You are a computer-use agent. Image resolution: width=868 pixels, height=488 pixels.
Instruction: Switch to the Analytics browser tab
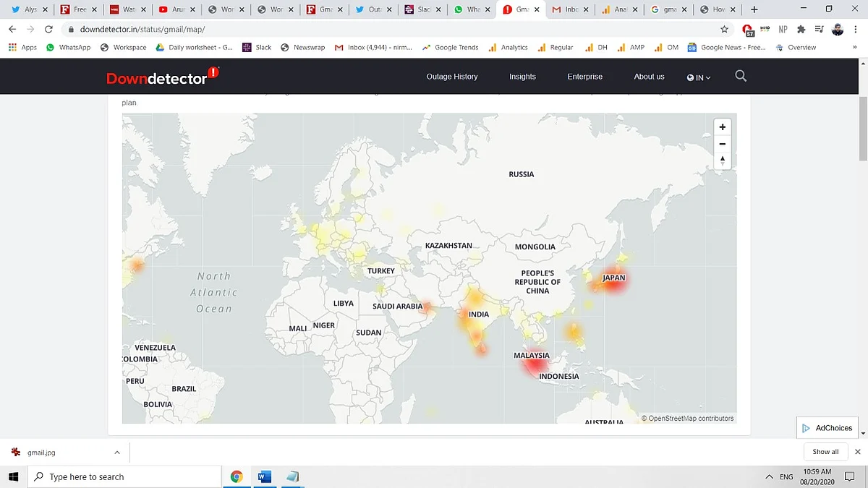tap(618, 9)
